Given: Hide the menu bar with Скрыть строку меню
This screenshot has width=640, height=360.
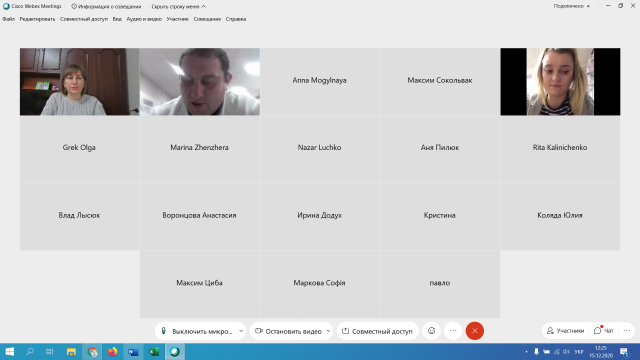Looking at the screenshot, I should (178, 7).
